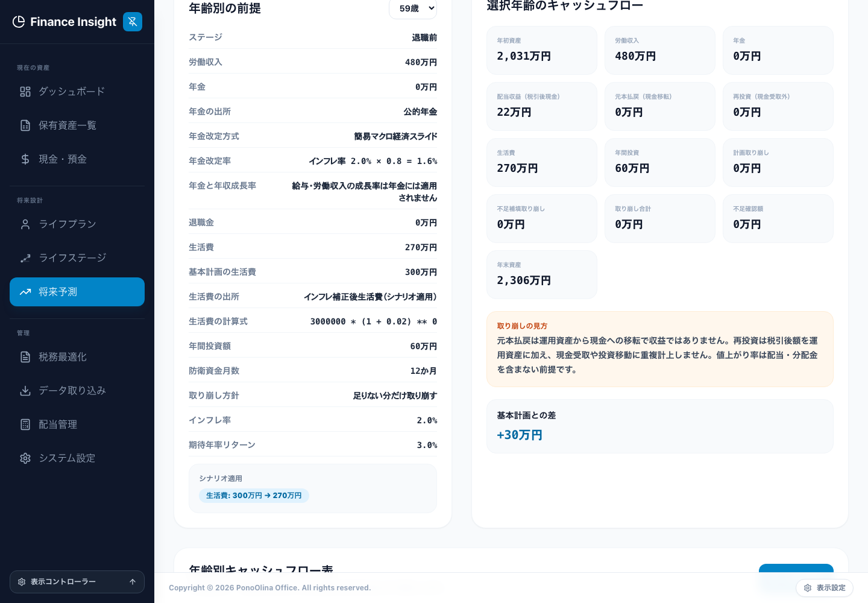
Task: Click the 年初資産 2,031万円 card
Action: pos(542,50)
